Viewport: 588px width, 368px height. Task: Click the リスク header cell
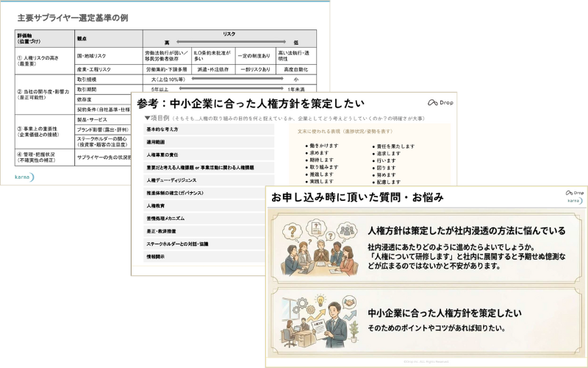click(x=229, y=39)
